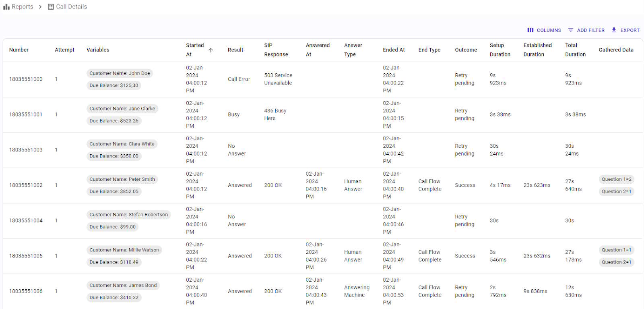Click Millie Watson's Question 2=1 chip
Viewport: 644px width, 309px height.
point(617,262)
